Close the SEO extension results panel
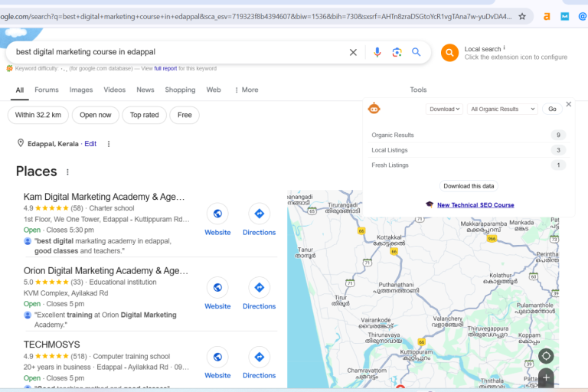This screenshot has width=588, height=392. click(569, 104)
